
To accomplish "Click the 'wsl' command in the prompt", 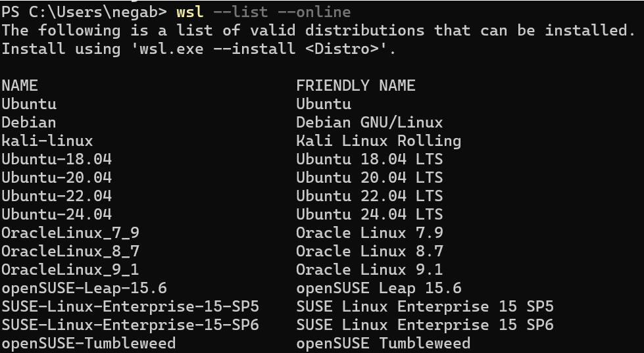I will [189, 12].
